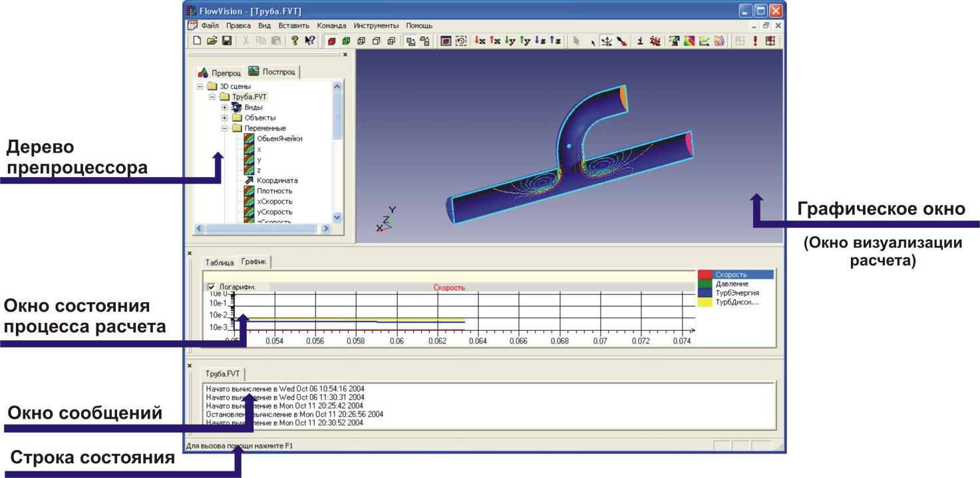980x478 pixels.
Task: Click tree panel scroll down arrow
Action: click(x=337, y=217)
